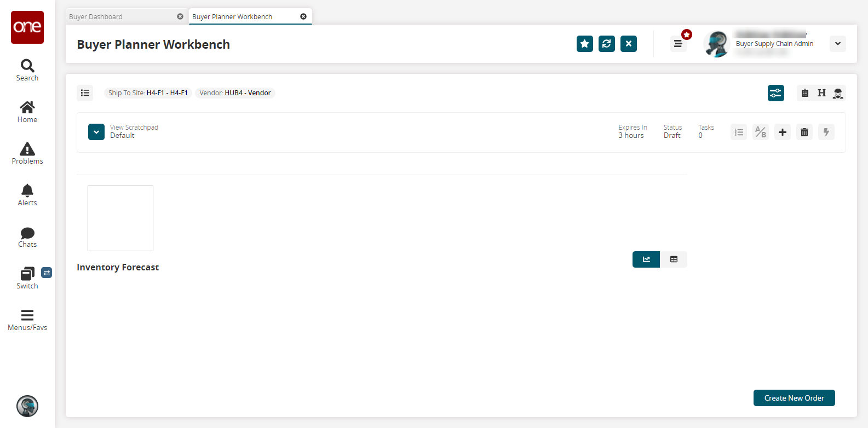The image size is (868, 428).
Task: Click the Buyer Supply Chain Admin label
Action: 774,44
